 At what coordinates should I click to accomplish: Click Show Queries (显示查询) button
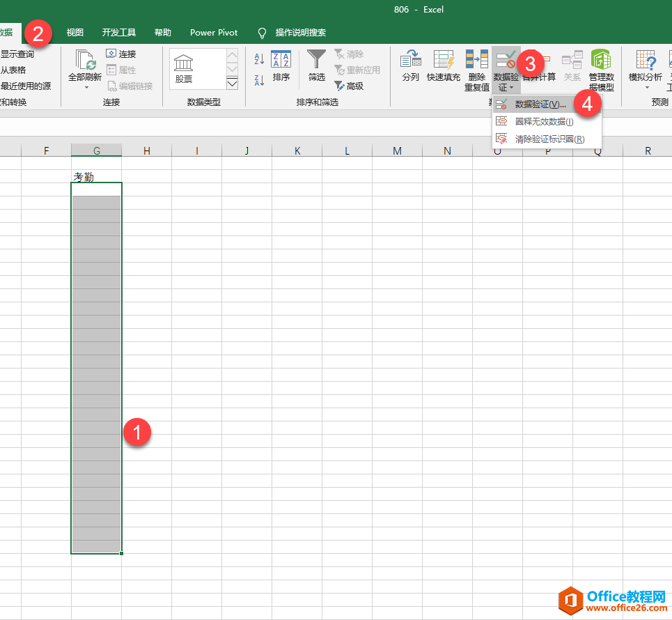click(17, 54)
